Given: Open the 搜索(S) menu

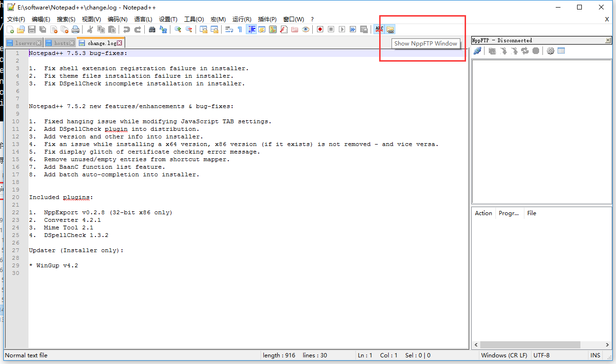Looking at the screenshot, I should [x=66, y=19].
